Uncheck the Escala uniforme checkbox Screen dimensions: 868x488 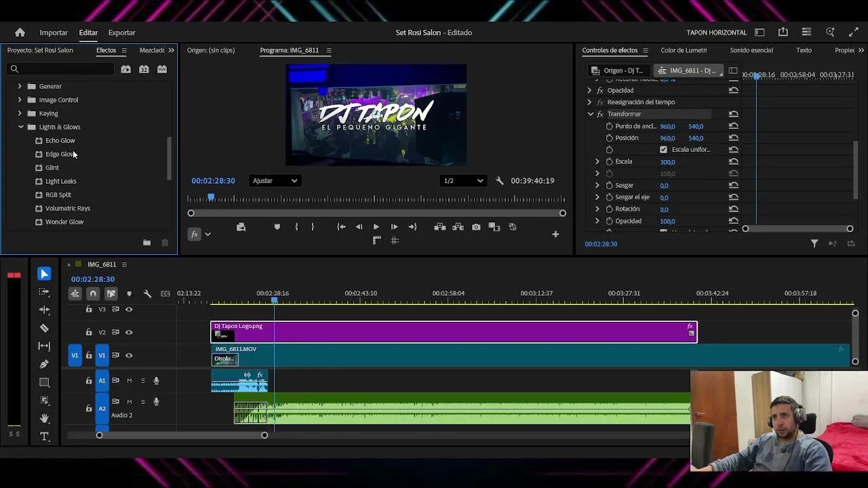point(663,150)
